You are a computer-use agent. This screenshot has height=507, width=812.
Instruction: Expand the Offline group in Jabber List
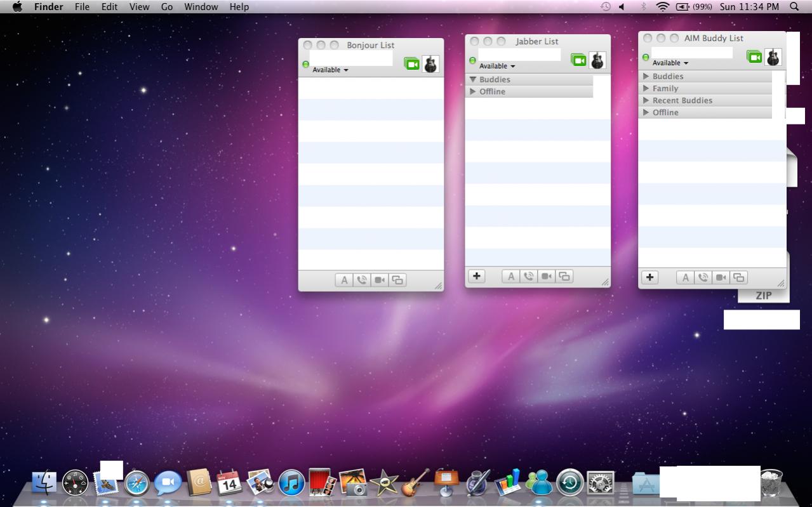(473, 91)
